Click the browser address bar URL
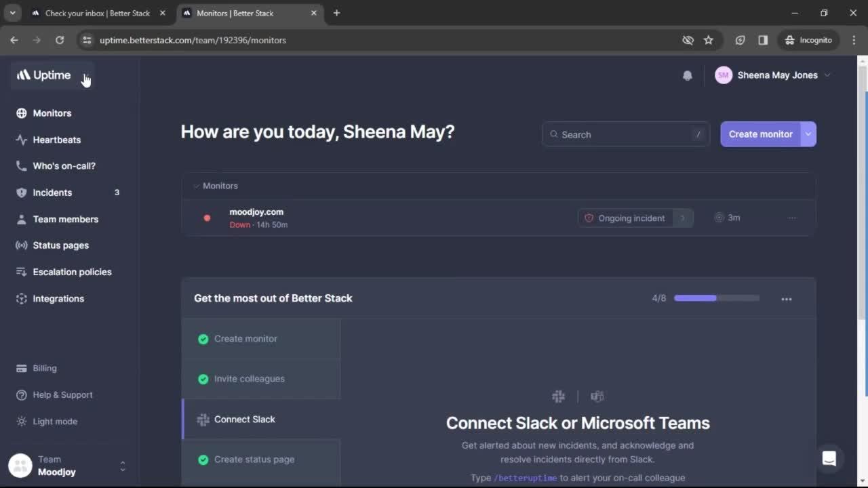The image size is (868, 488). (x=193, y=40)
